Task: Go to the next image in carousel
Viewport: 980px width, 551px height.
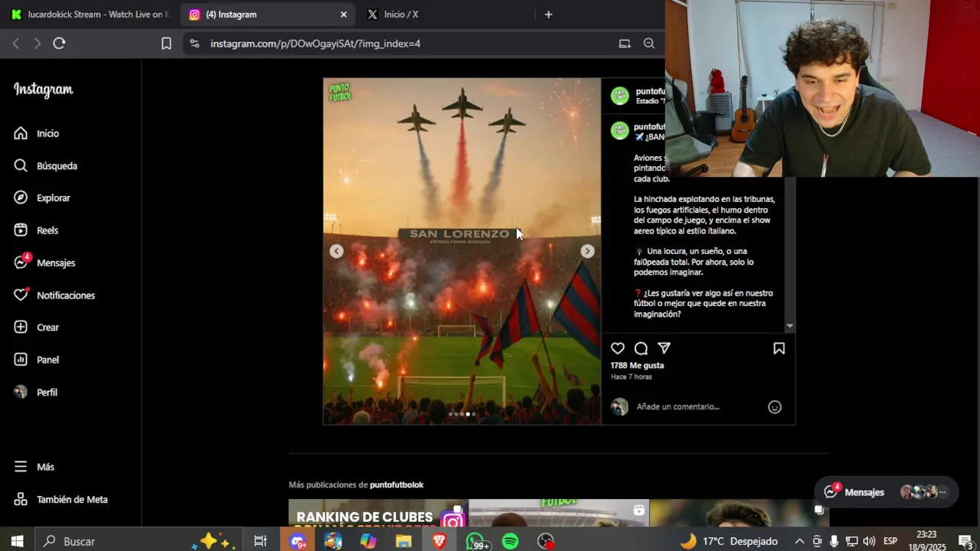Action: (587, 251)
